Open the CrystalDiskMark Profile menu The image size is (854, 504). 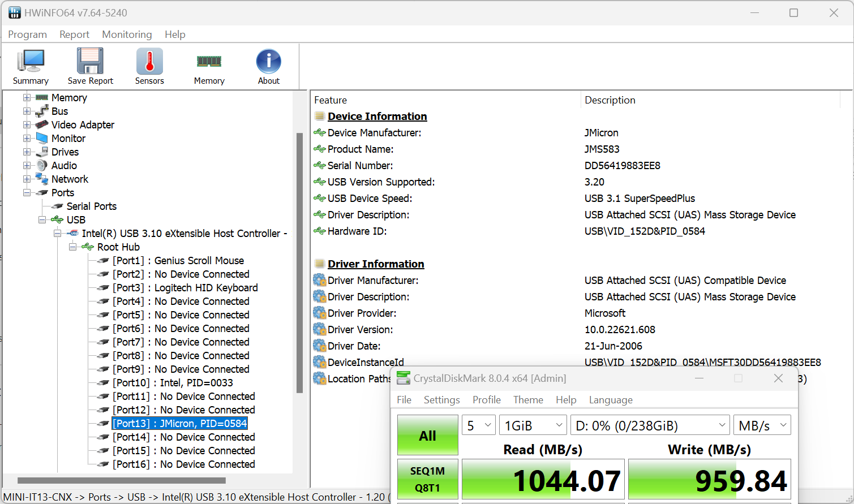point(487,400)
